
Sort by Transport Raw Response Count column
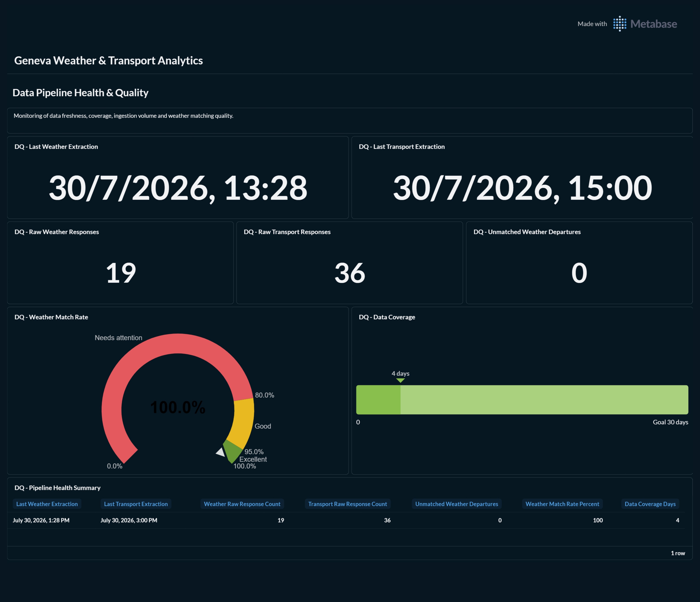point(348,504)
